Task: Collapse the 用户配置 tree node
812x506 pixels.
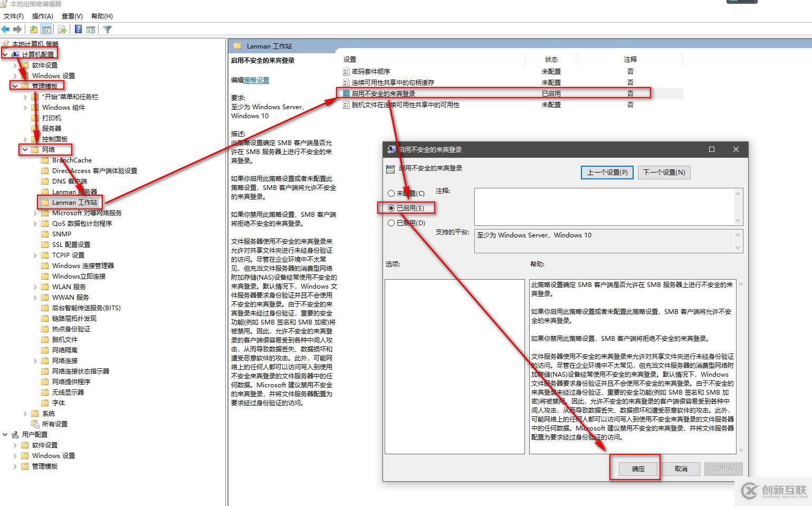Action: (x=5, y=434)
